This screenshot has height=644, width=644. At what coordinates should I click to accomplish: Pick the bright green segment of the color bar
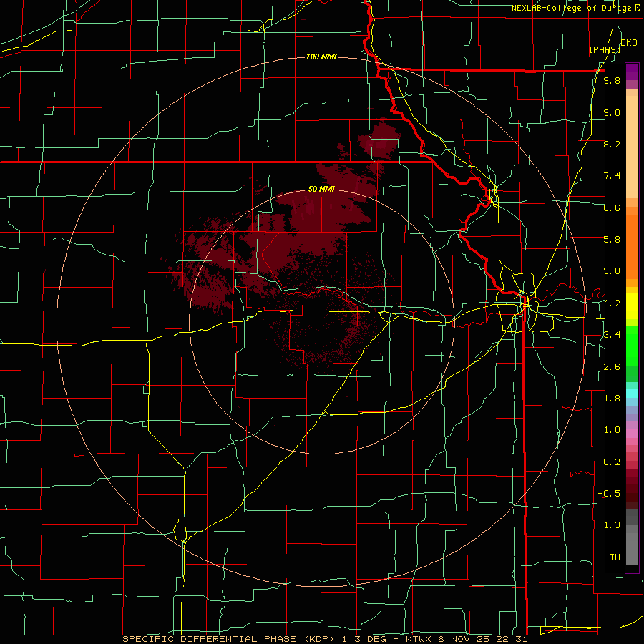632,346
